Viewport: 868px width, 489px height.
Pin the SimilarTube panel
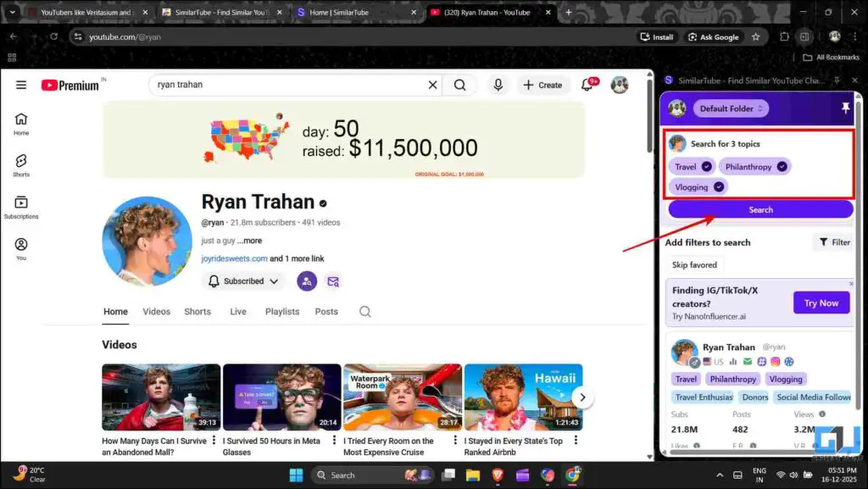click(x=845, y=108)
